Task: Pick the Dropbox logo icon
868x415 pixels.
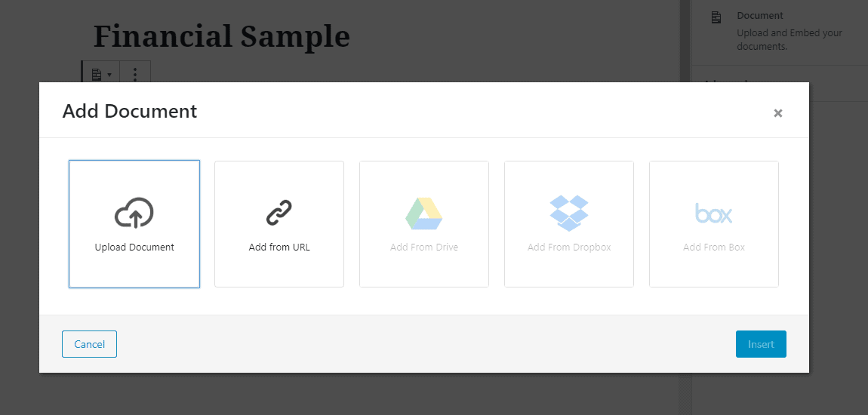Action: click(569, 213)
